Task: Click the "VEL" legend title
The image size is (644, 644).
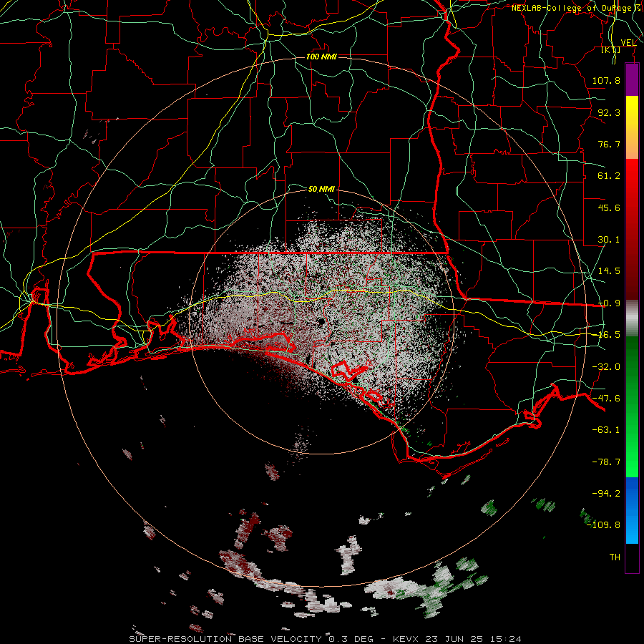Action: tap(628, 42)
